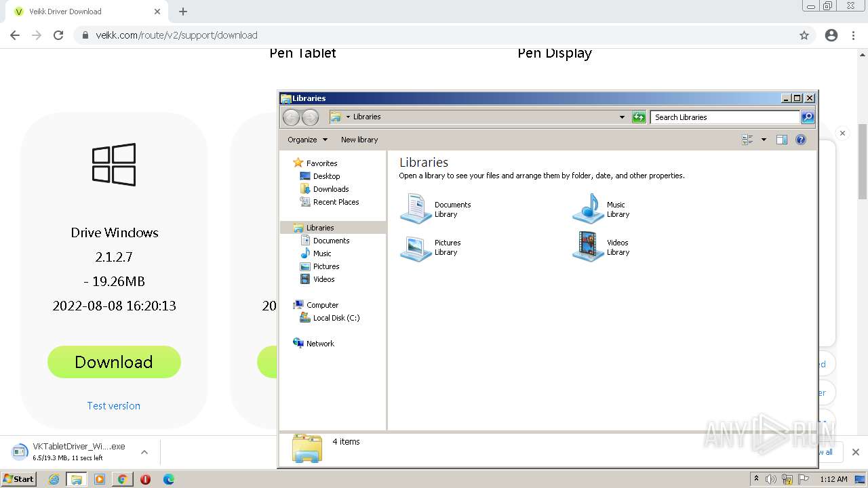Click the Explorer forward arrow button
The image size is (868, 488).
(x=310, y=117)
